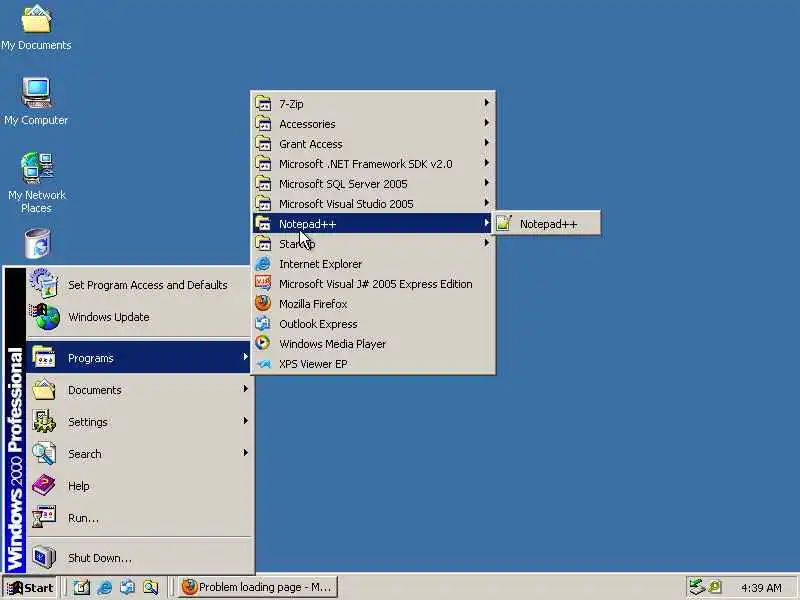Click 'Help' label in Start menu
The width and height of the screenshot is (800, 600).
point(79,486)
